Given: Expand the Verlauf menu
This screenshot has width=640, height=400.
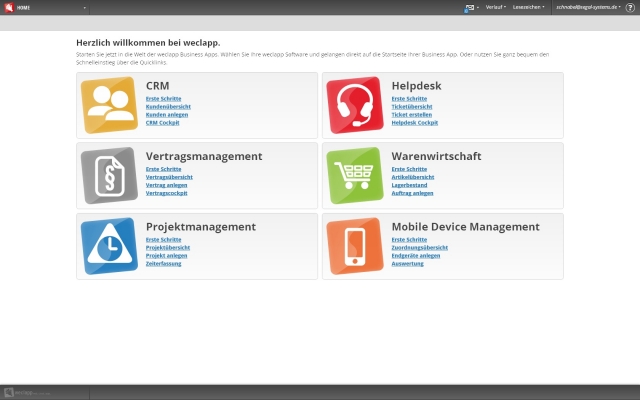Looking at the screenshot, I should point(496,7).
